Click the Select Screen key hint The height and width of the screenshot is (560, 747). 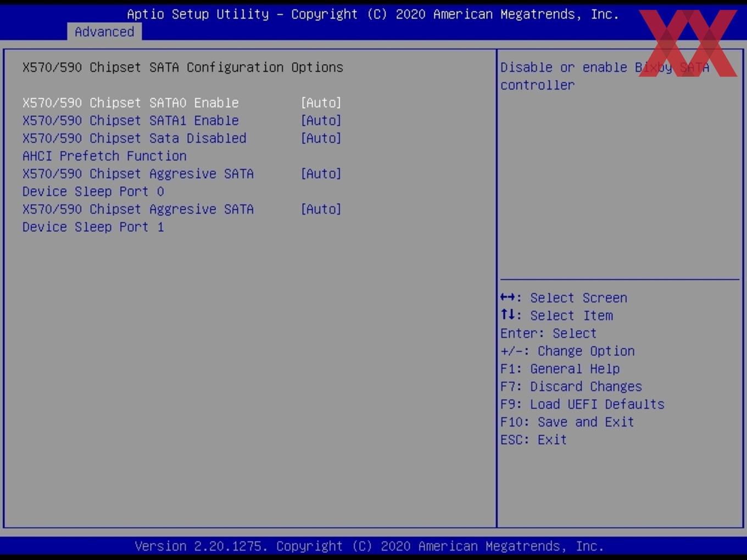click(564, 298)
